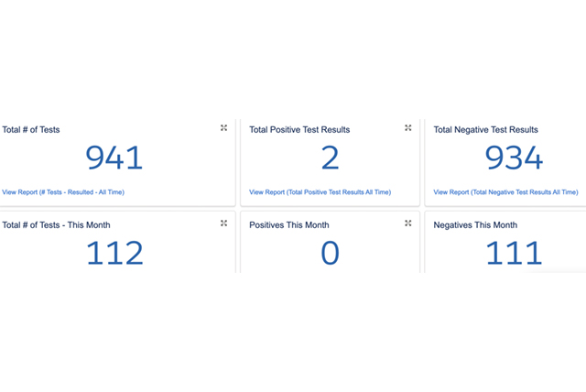Viewport: 586px width, 392px height.
Task: Click the total positive results value 2
Action: pyautogui.click(x=330, y=159)
